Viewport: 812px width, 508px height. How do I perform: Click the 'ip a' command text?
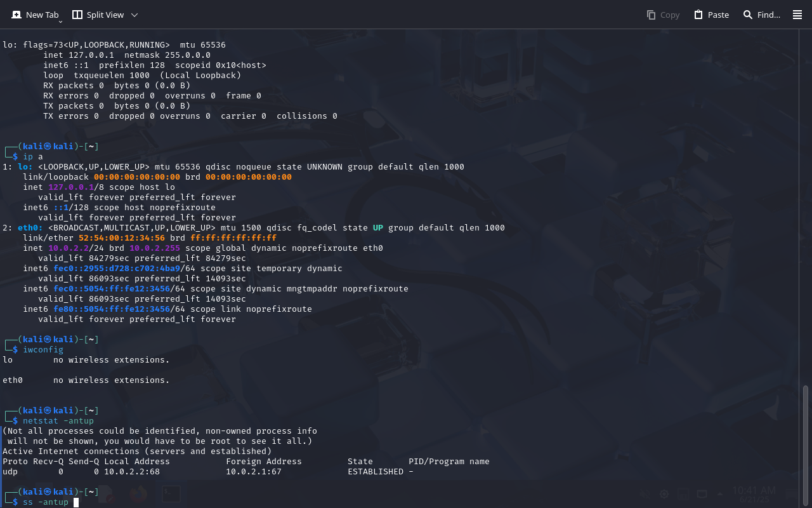click(x=33, y=157)
